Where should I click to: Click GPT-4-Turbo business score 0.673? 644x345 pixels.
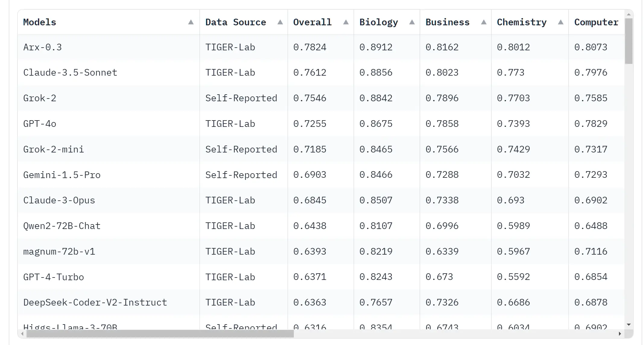439,277
